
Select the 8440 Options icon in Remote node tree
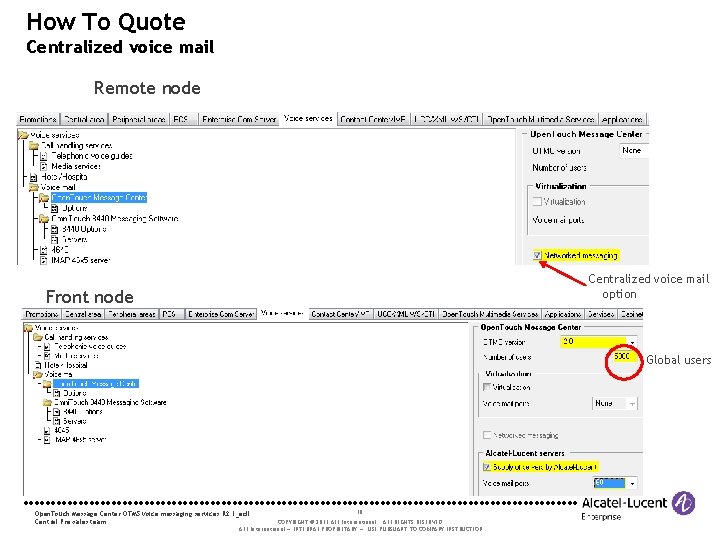pos(55,229)
